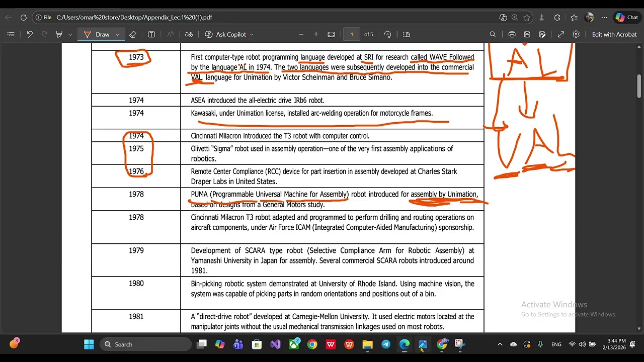Open File Explorer from the taskbar

coord(368,344)
